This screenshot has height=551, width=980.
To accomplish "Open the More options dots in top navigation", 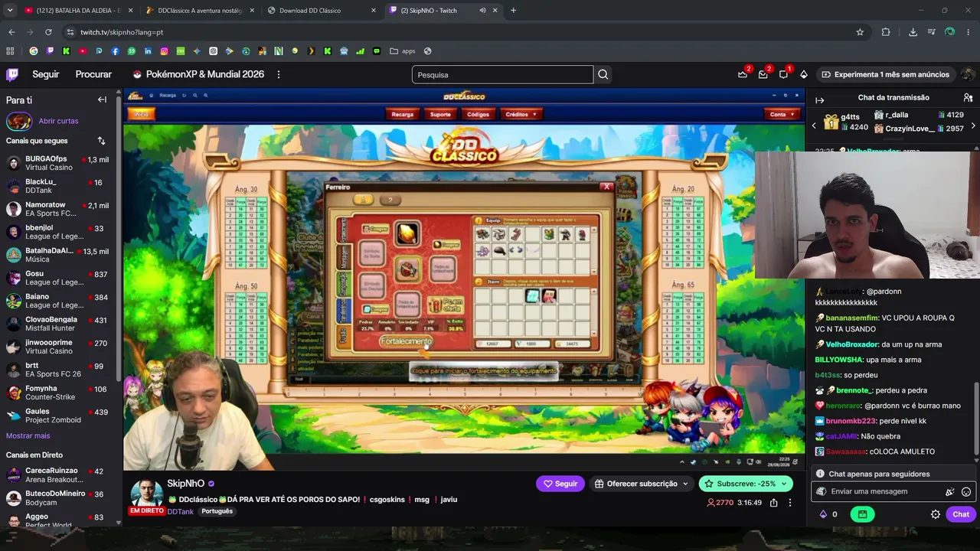I will tap(279, 74).
